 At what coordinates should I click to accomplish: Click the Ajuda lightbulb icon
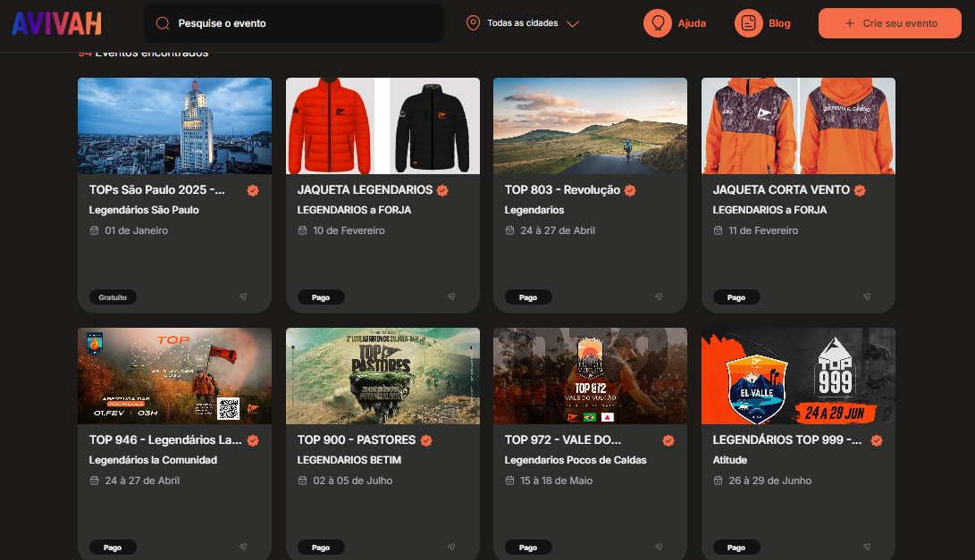tap(658, 23)
